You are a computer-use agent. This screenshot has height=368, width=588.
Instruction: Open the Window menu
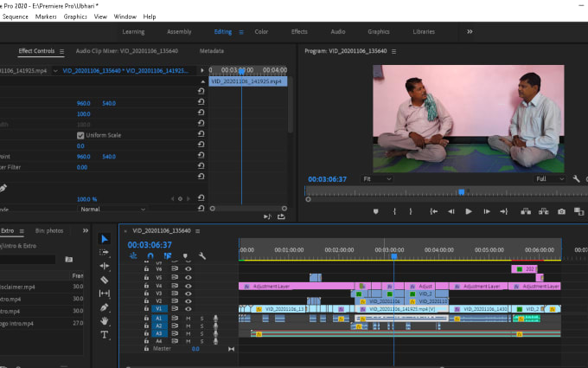pyautogui.click(x=125, y=16)
